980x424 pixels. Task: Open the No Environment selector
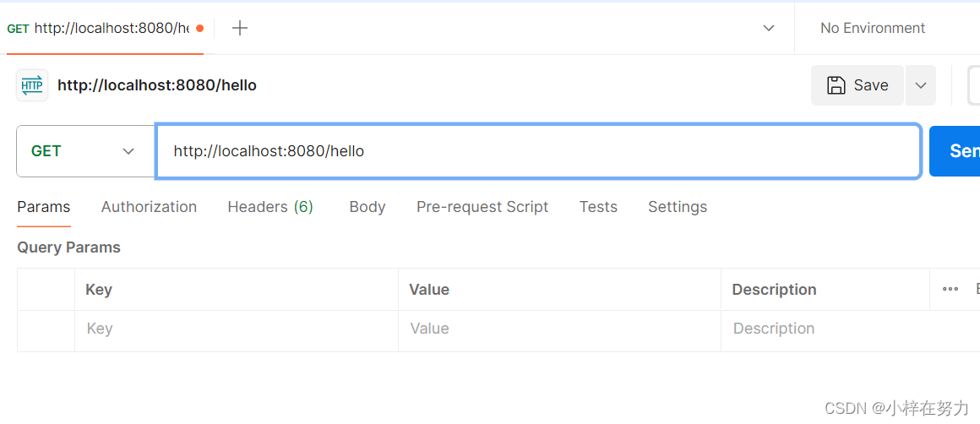(873, 28)
